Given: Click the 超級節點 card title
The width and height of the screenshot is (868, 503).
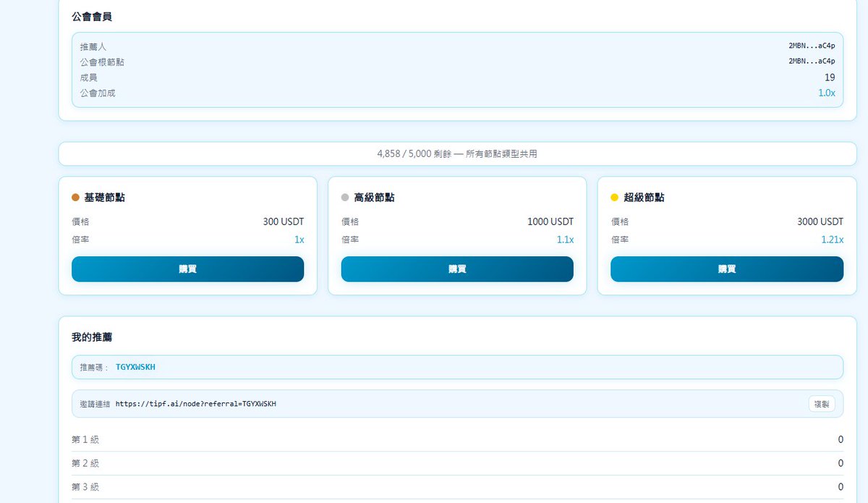Looking at the screenshot, I should 644,198.
